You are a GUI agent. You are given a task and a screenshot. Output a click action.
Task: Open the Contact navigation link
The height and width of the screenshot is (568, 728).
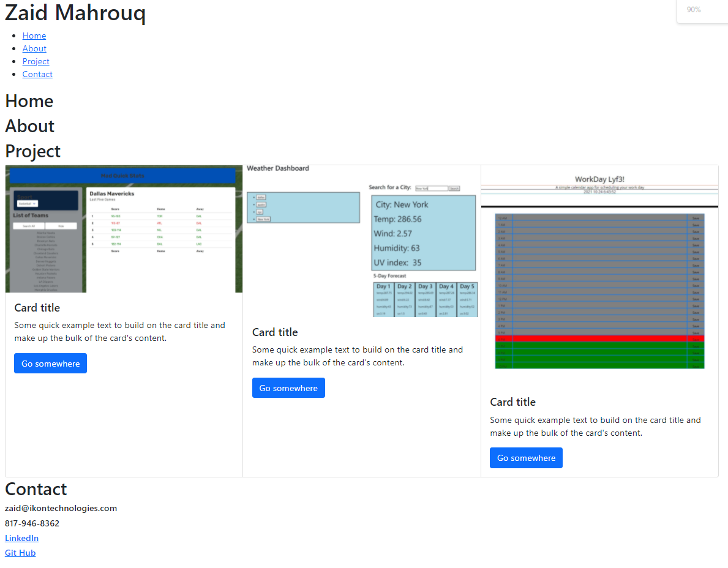(x=37, y=74)
